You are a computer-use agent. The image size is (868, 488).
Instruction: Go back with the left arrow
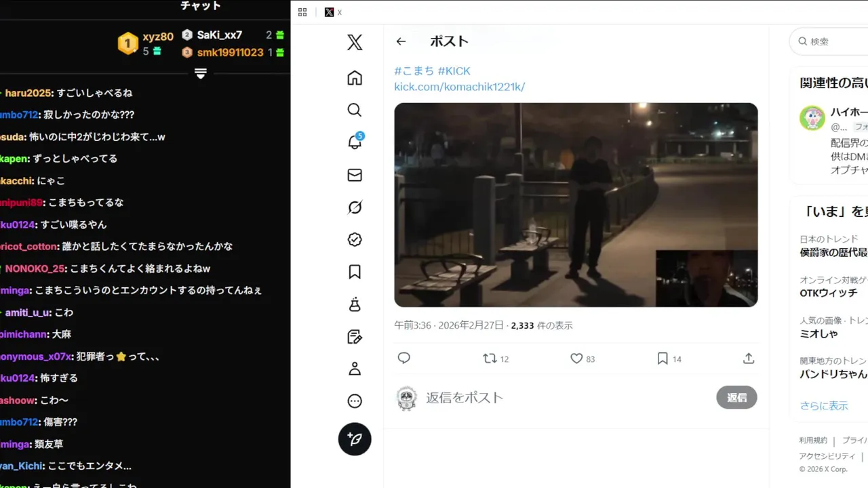tap(401, 41)
